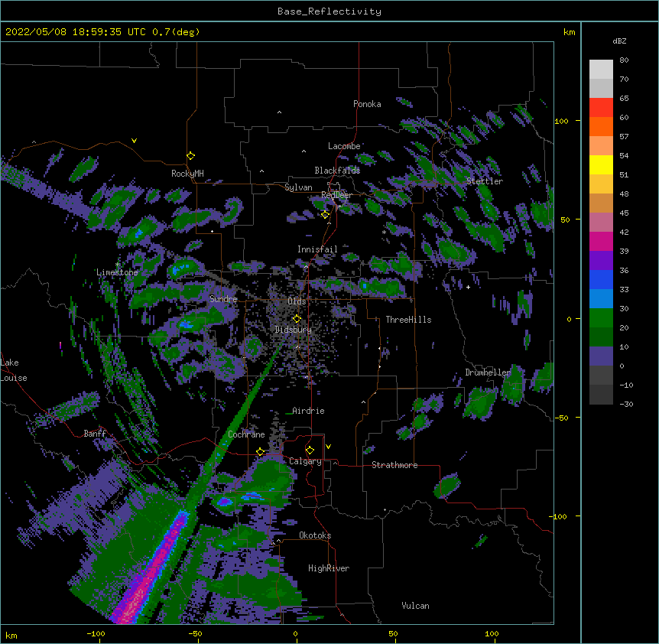Click the ThreeHills city label
Image resolution: width=659 pixels, height=644 pixels.
pyautogui.click(x=408, y=320)
